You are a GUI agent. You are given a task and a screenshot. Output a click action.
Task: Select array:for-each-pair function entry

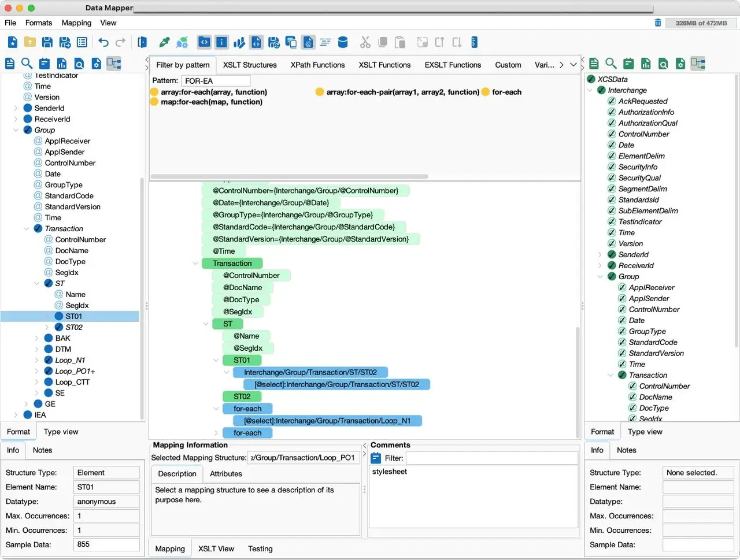pos(398,92)
